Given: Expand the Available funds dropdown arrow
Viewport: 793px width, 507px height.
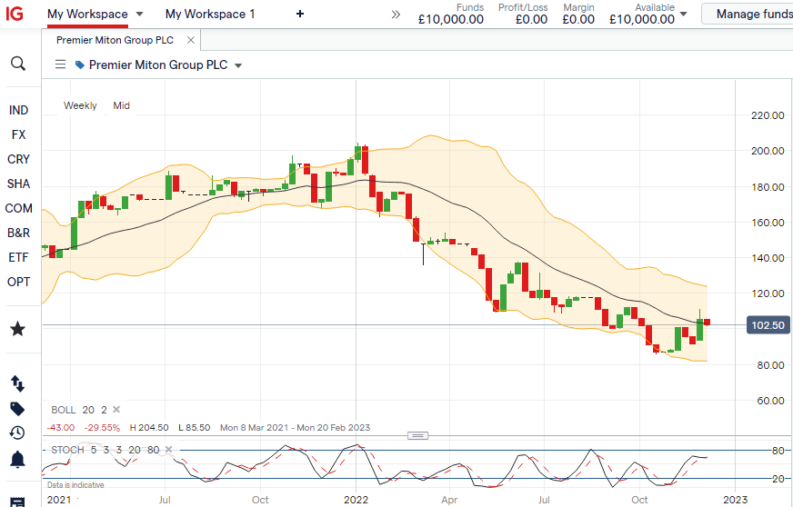Looking at the screenshot, I should 683,14.
